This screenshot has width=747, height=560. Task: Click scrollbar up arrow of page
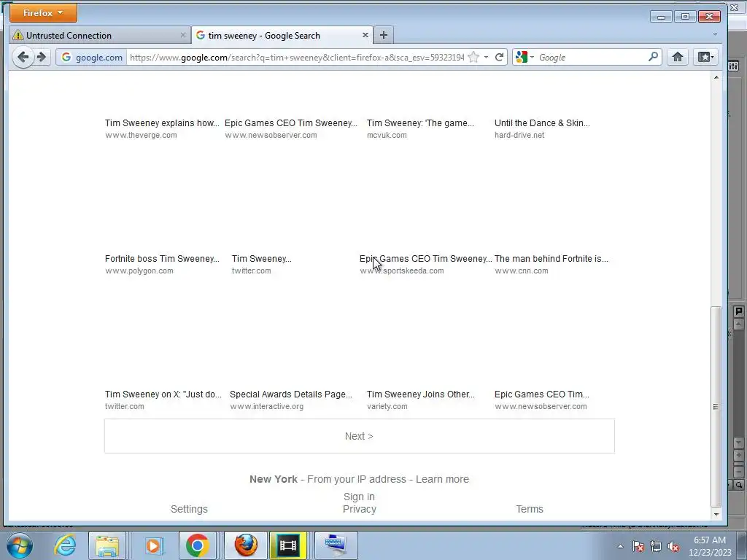pyautogui.click(x=716, y=77)
